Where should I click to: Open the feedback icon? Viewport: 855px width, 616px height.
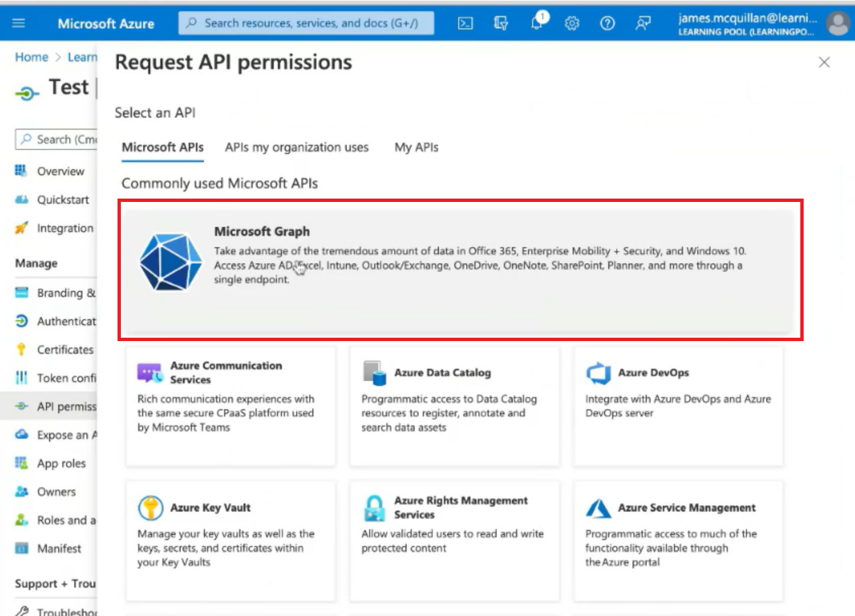[643, 24]
